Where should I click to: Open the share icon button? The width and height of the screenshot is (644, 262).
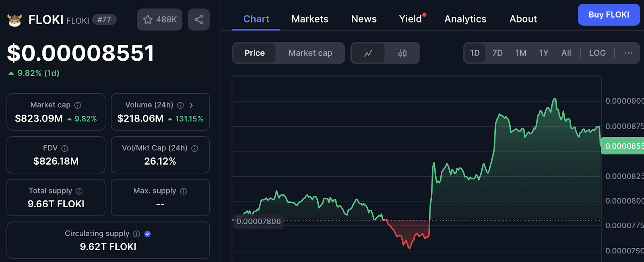[x=199, y=19]
